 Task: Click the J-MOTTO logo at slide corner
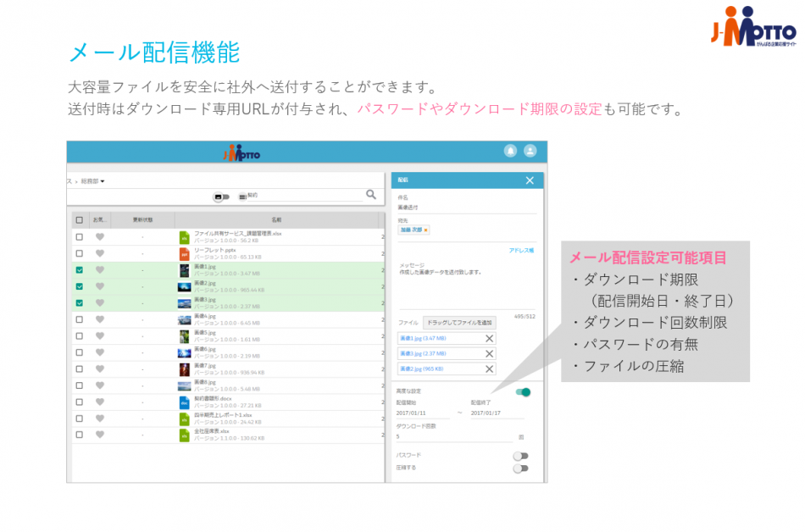pos(753,26)
